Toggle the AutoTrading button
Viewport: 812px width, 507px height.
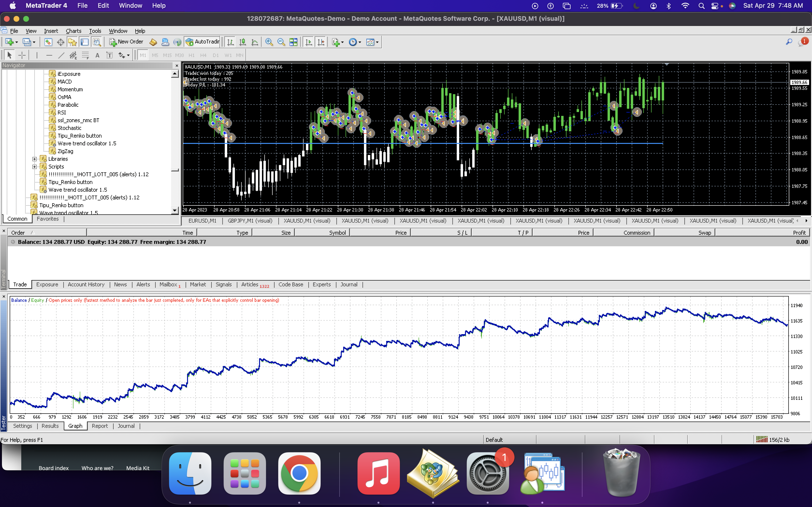coord(203,42)
